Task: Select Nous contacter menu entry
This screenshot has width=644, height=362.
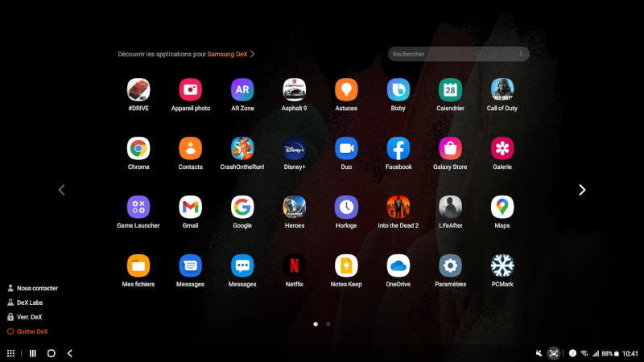Action: click(x=33, y=288)
